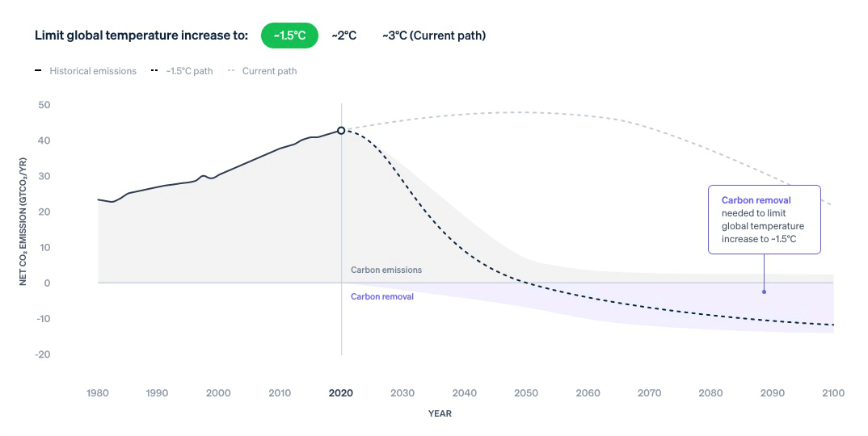Click the ~1.5°C path dashed legend icon
The width and height of the screenshot is (868, 436).
[x=154, y=70]
